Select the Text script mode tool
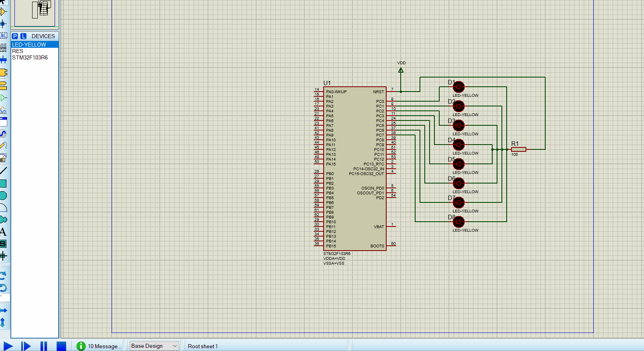 [x=3, y=48]
